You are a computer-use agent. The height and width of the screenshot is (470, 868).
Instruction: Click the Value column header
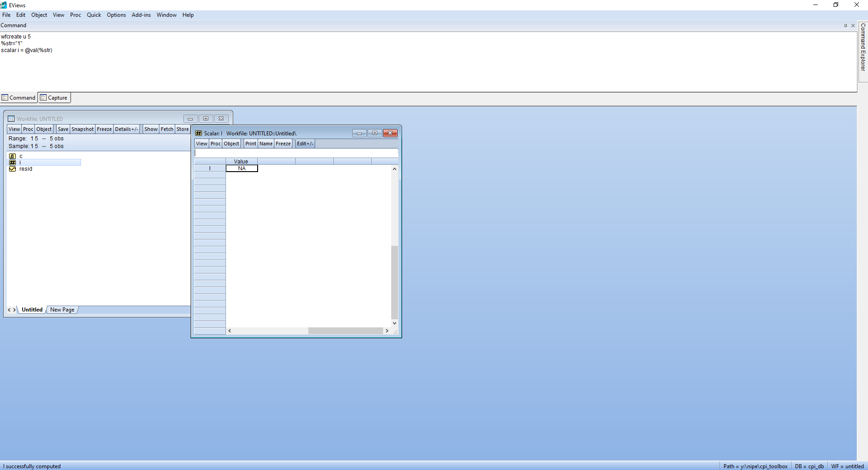pos(241,162)
